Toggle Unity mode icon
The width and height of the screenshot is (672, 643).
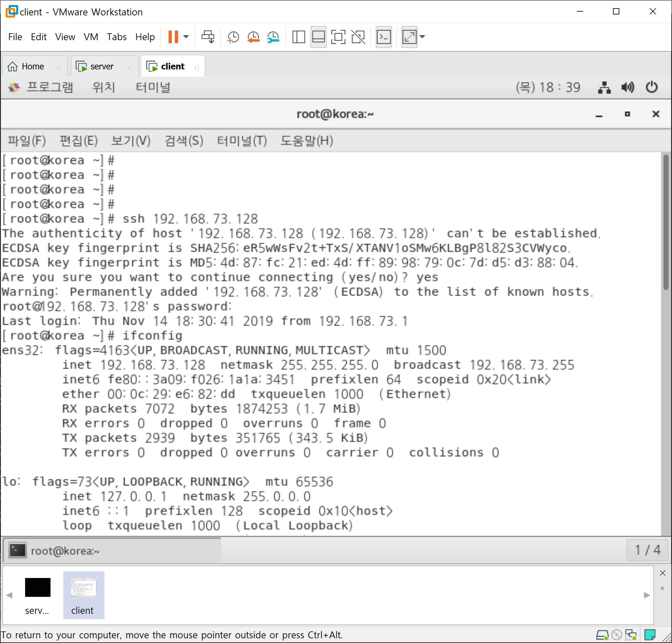pos(358,37)
